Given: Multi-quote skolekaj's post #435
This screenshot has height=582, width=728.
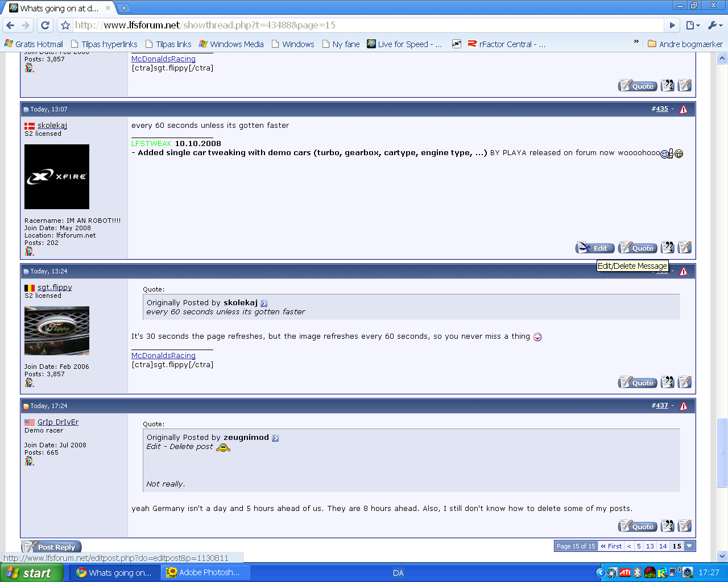Looking at the screenshot, I should [x=668, y=248].
